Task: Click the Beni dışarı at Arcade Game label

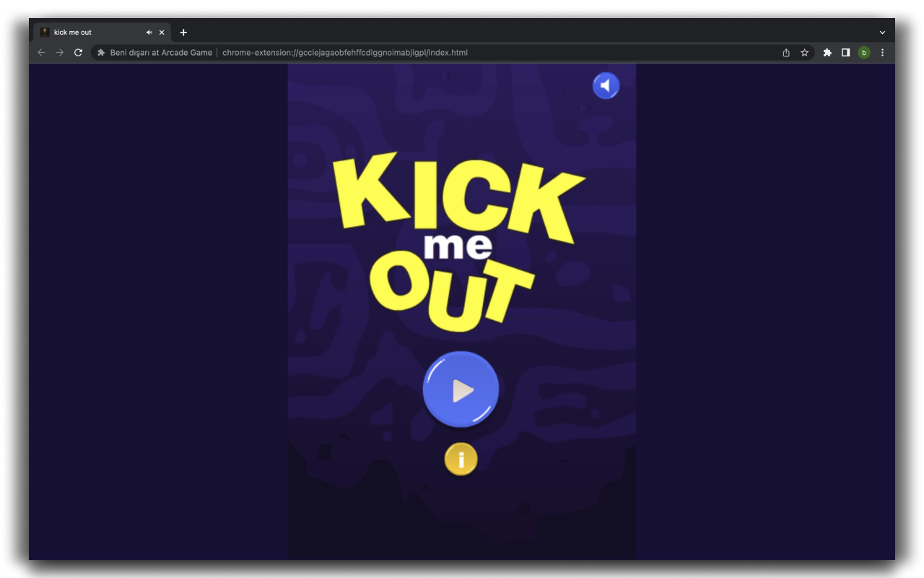Action: point(160,52)
